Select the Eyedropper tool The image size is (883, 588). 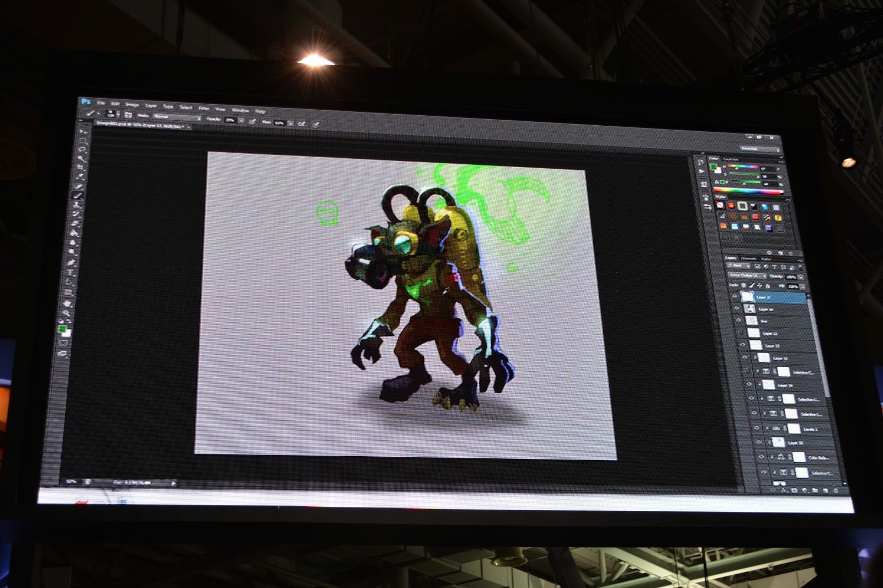(80, 177)
